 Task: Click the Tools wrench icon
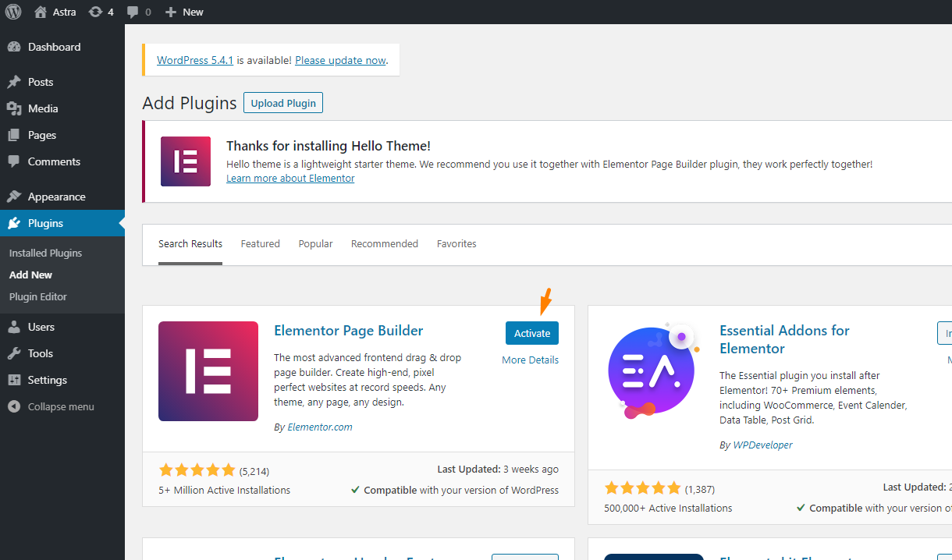pyautogui.click(x=14, y=353)
